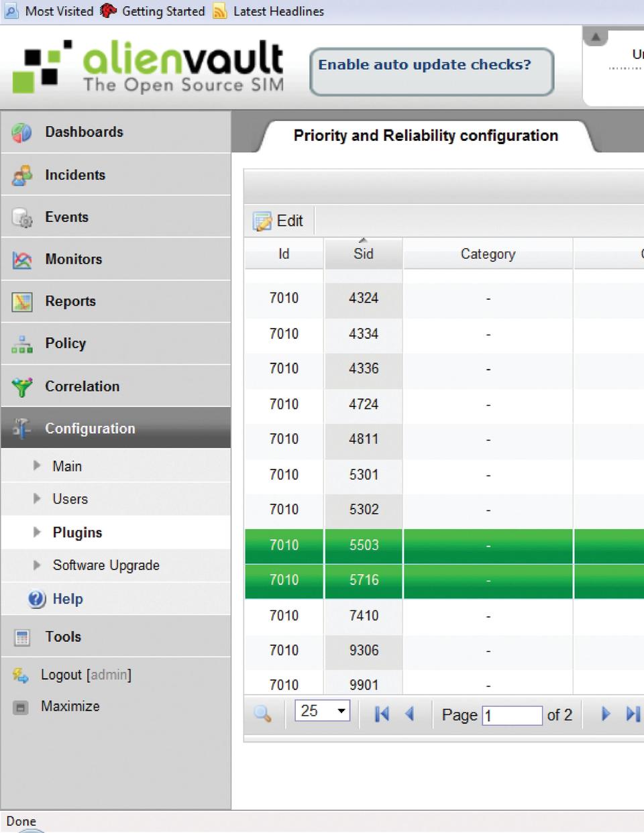Jump to first page arrow
The width and height of the screenshot is (644, 833).
click(x=382, y=714)
